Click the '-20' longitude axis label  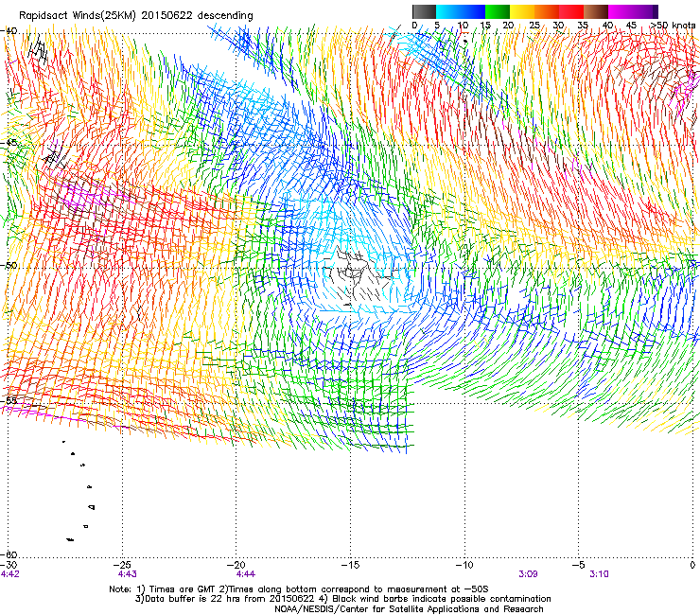pyautogui.click(x=236, y=565)
